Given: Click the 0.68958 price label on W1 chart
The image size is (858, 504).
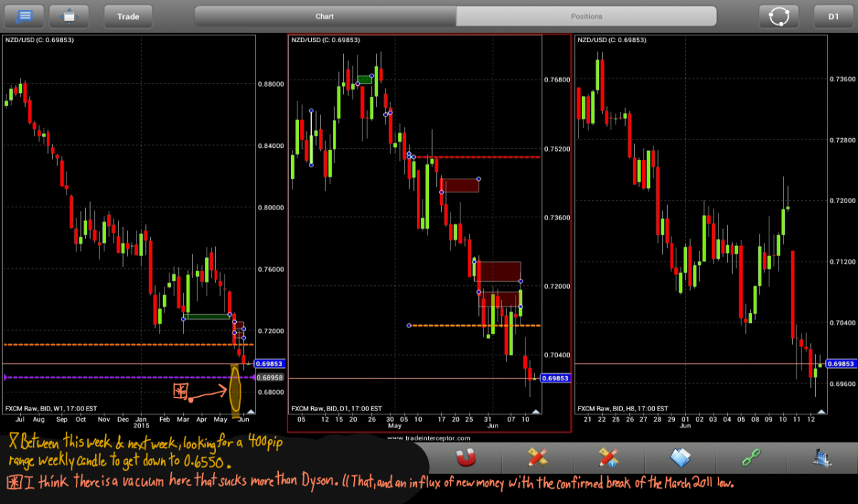Looking at the screenshot, I should 270,377.
